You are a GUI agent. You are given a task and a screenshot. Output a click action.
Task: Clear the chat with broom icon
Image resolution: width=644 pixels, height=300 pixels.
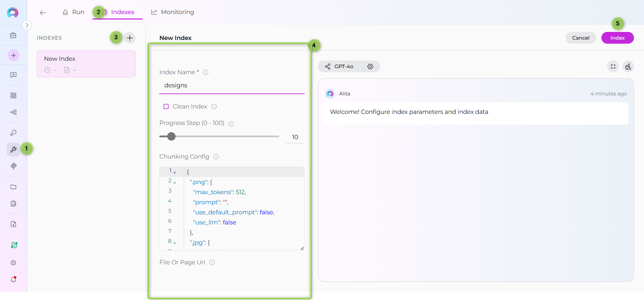(x=628, y=67)
